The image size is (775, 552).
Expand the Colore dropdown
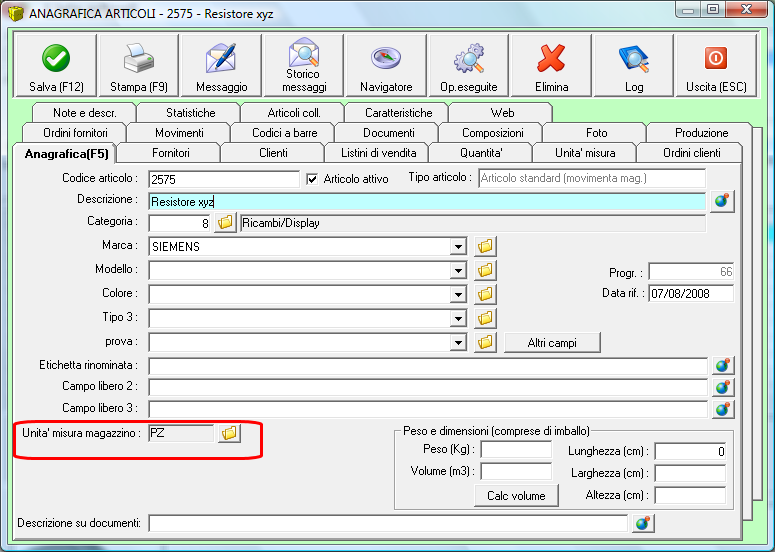coord(458,295)
